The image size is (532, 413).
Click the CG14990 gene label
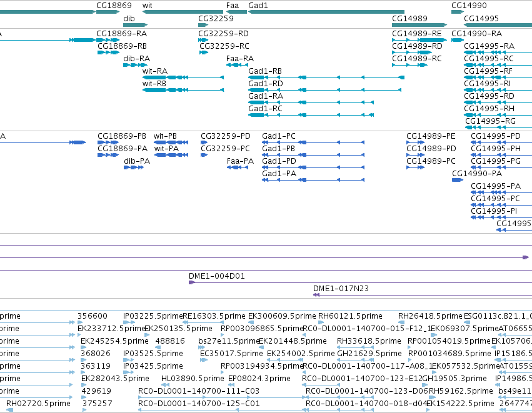[469, 6]
